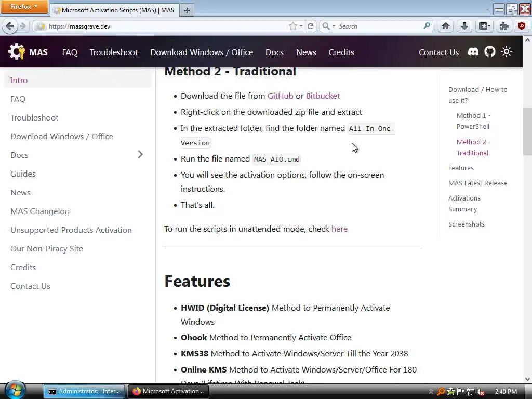Screen dimensions: 532x399
Task: Open Troubleshoot in the top navigation
Action: pos(114,52)
